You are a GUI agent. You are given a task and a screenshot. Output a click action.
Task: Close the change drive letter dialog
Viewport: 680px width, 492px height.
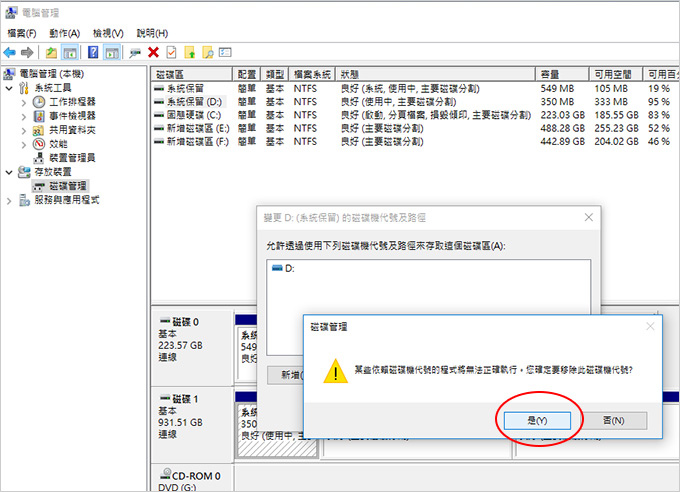[x=588, y=217]
